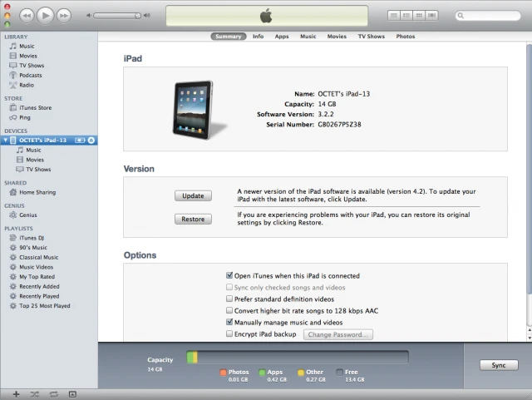Toggle shuffle icon in bottom bar
Screen dimensions: 532x400
pos(35,394)
